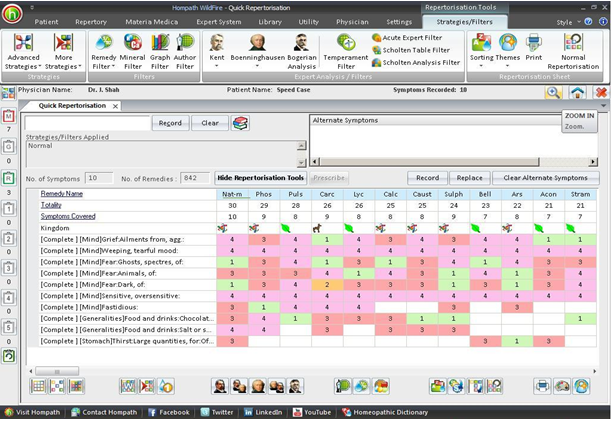Run Bogerian Analysis
This screenshot has height=421, width=612.
tap(302, 52)
